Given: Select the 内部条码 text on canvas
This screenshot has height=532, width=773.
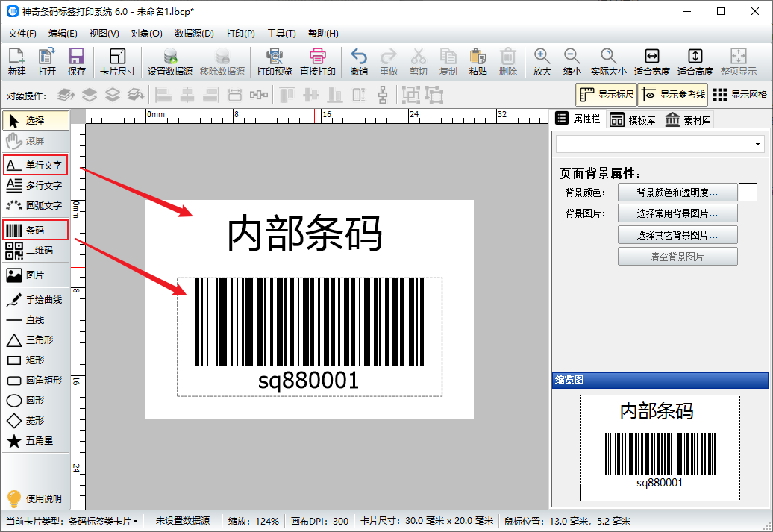Looking at the screenshot, I should [304, 234].
